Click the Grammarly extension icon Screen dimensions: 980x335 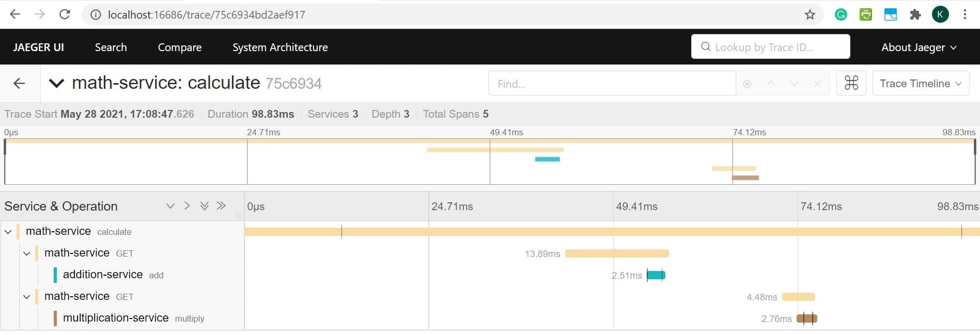click(x=841, y=14)
